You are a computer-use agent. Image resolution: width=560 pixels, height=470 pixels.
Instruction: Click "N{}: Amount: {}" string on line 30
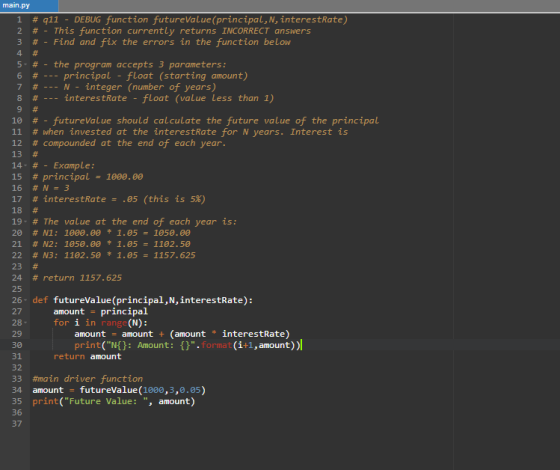point(151,345)
